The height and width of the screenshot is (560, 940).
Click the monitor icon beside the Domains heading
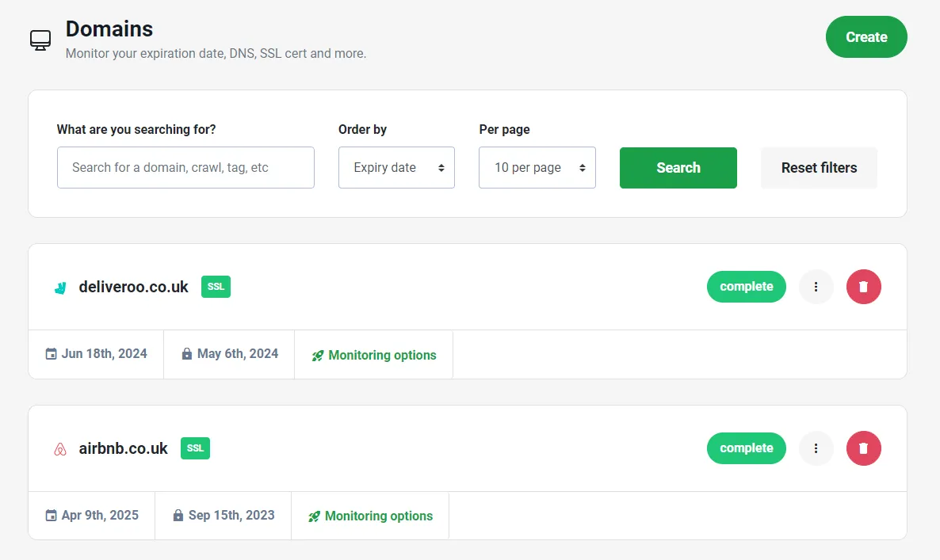pos(40,38)
